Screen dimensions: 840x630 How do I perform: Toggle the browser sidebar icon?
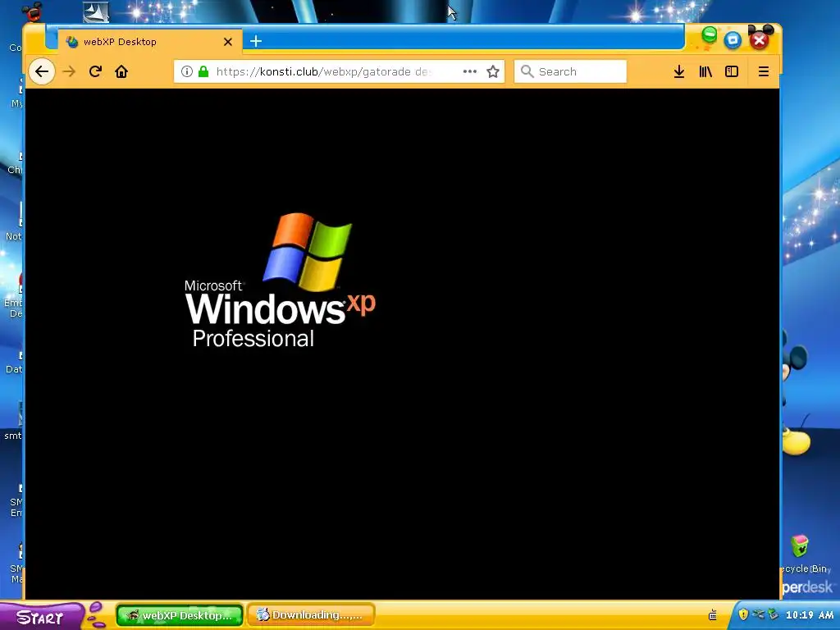tap(732, 72)
